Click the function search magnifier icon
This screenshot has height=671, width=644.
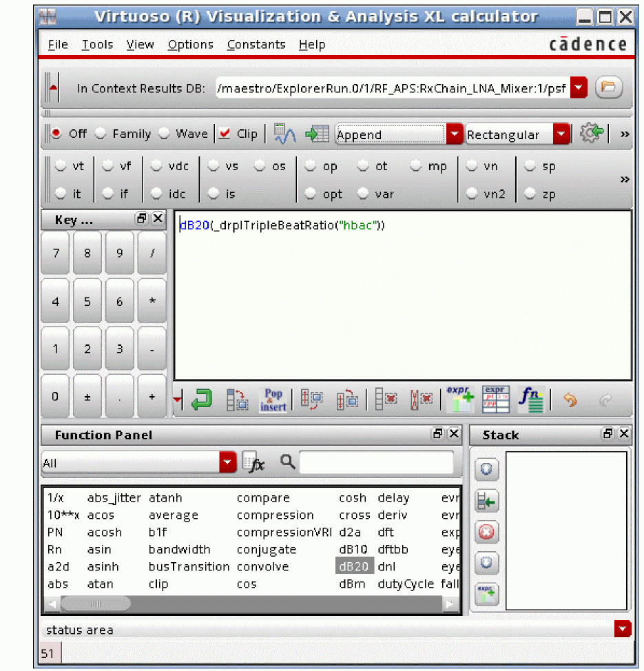(x=287, y=462)
